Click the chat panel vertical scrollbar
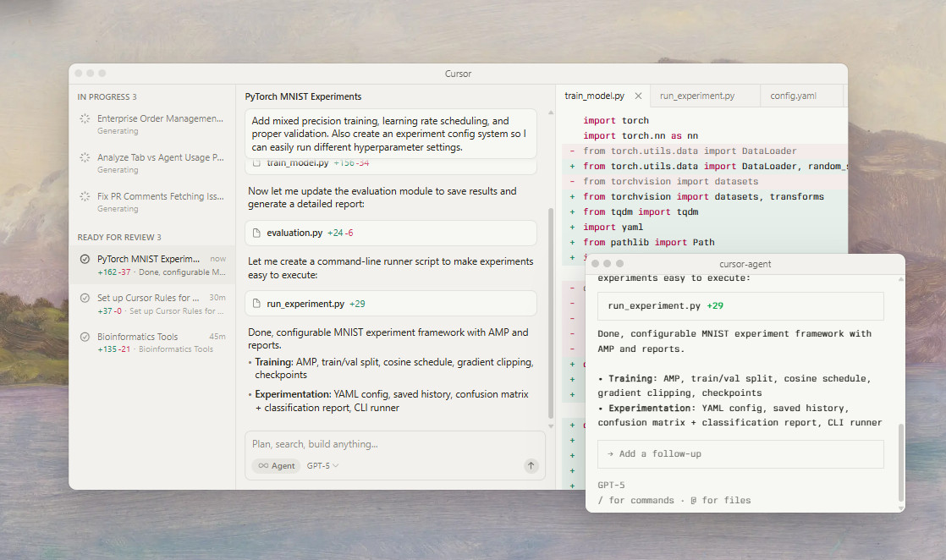 552,305
